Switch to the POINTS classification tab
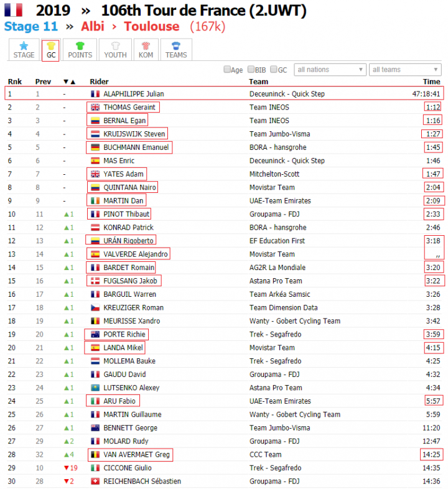Viewport: 448px width, 489px height. [x=80, y=50]
